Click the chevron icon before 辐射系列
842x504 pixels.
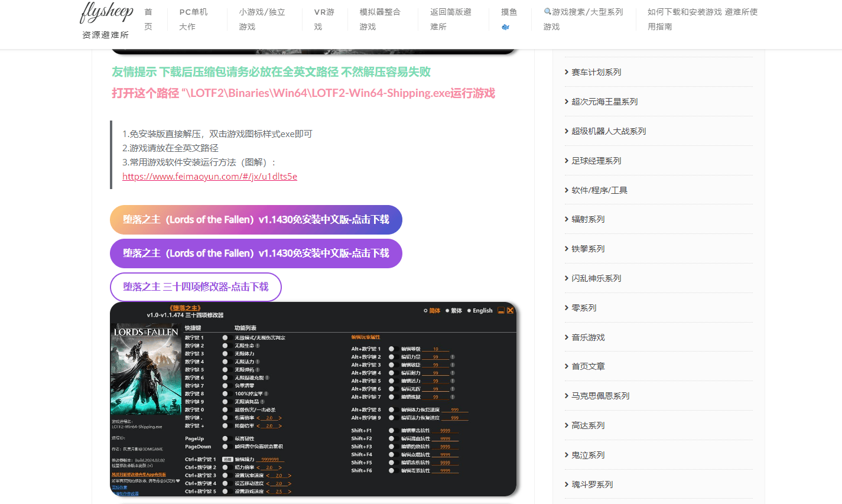tap(565, 219)
